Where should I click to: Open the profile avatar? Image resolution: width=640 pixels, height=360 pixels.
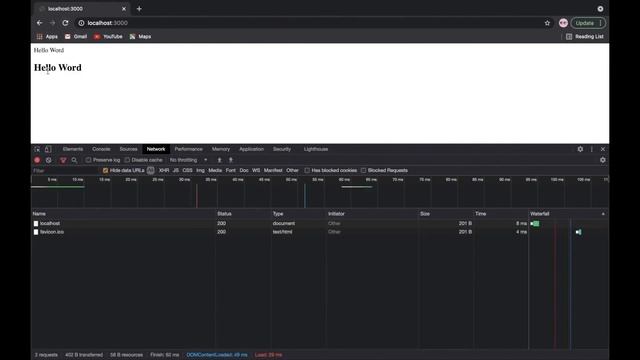pyautogui.click(x=563, y=23)
